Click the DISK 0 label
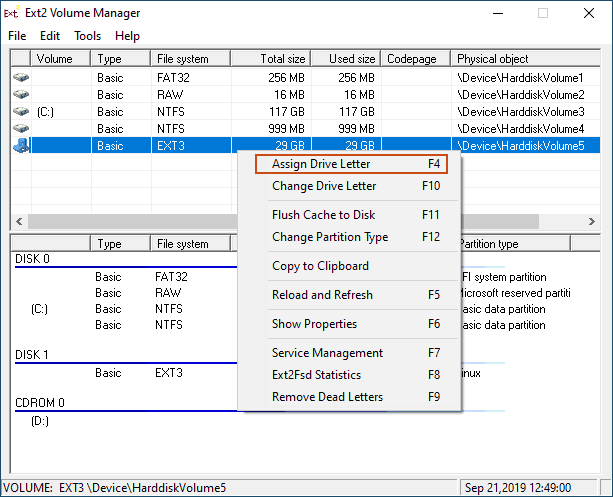Image resolution: width=613 pixels, height=497 pixels. click(x=32, y=259)
